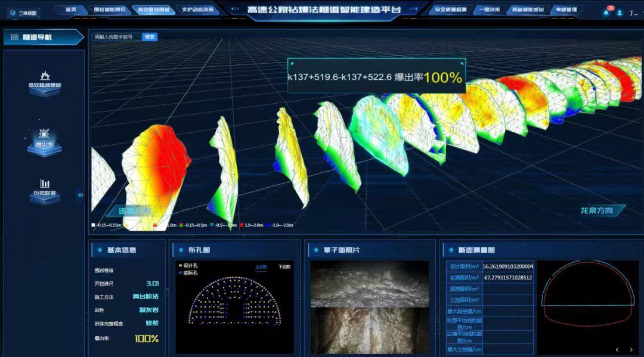Open the 安全质量检测 menu
This screenshot has width=644, height=357.
451,10
